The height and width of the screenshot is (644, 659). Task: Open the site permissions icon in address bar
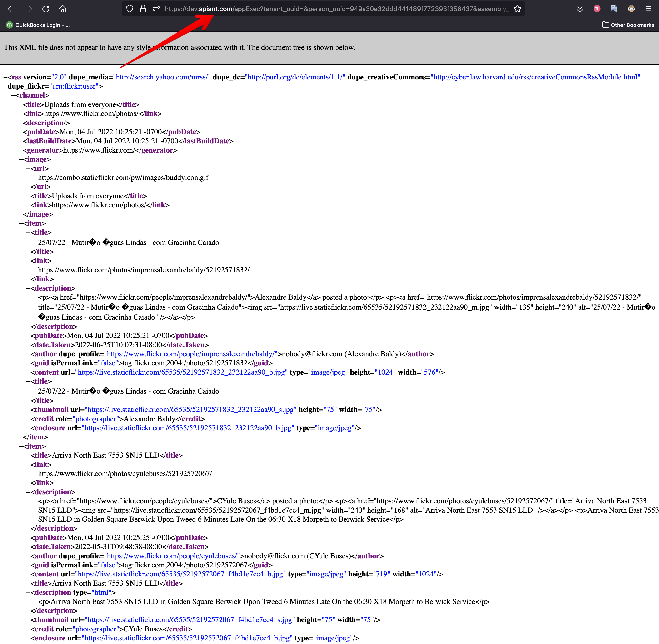(x=156, y=9)
